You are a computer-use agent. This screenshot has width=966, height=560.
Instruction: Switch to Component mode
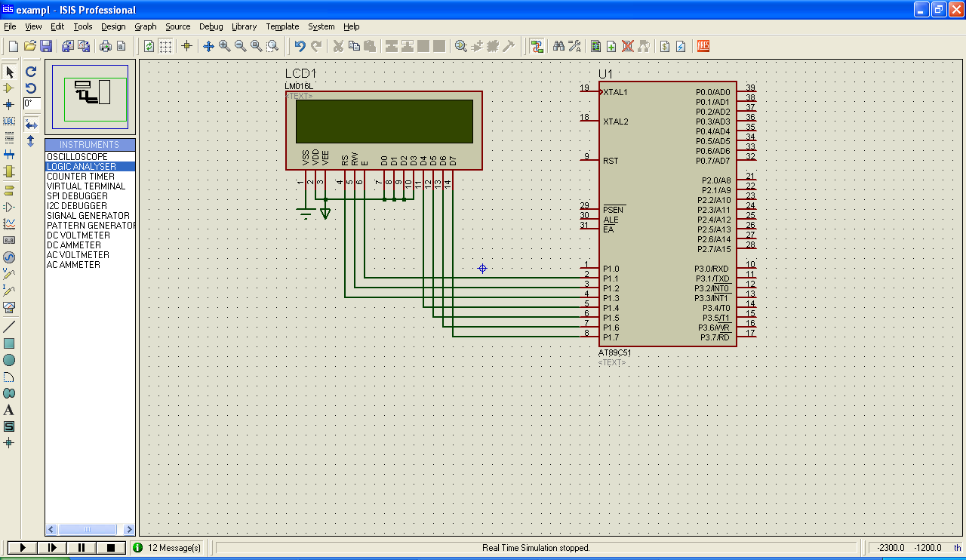click(9, 88)
